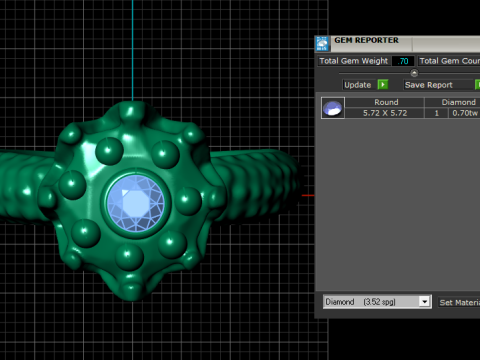Open the Diamond material dropdown
This screenshot has height=360, width=480.
(424, 302)
